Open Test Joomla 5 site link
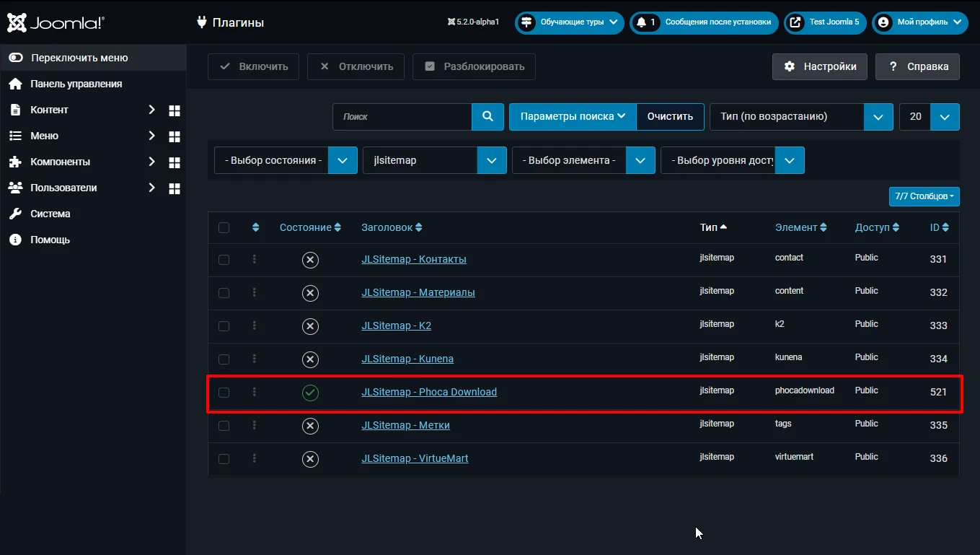This screenshot has width=980, height=555. 825,22
